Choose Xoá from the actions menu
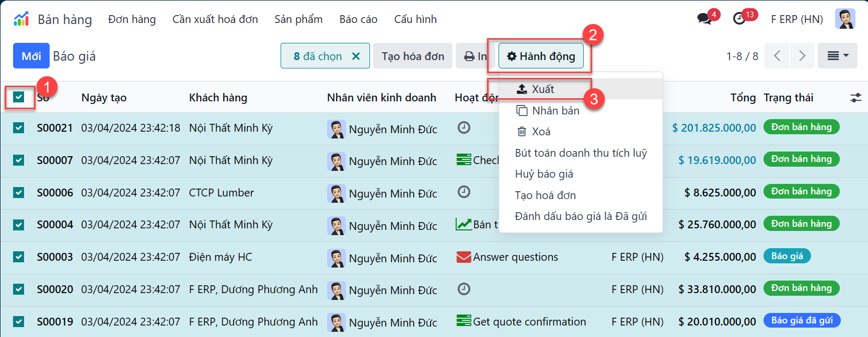 581,132
